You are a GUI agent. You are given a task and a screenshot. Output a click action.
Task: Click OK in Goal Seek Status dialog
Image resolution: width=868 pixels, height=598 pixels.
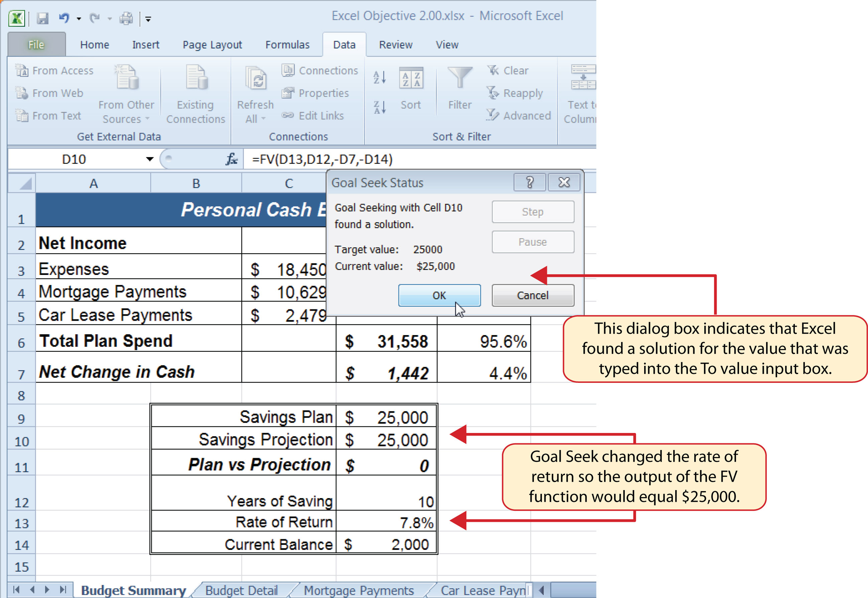coord(439,296)
